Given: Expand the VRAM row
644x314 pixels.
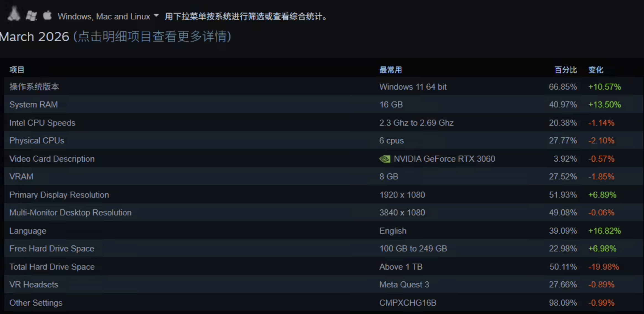Looking at the screenshot, I should pos(21,177).
